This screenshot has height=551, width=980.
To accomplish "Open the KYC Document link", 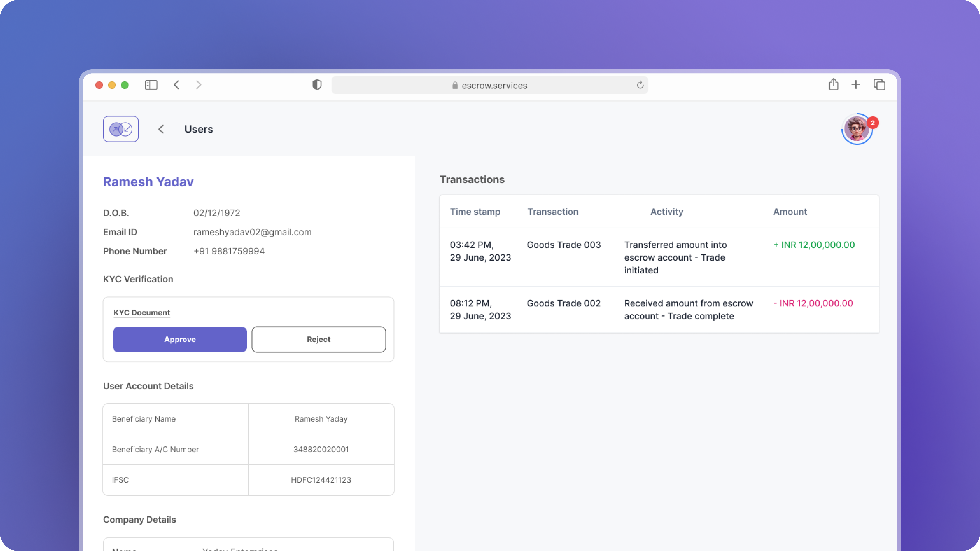I will [142, 313].
